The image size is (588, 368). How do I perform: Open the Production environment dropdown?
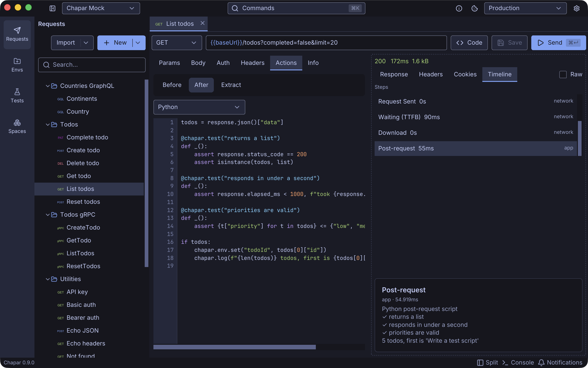pyautogui.click(x=525, y=8)
